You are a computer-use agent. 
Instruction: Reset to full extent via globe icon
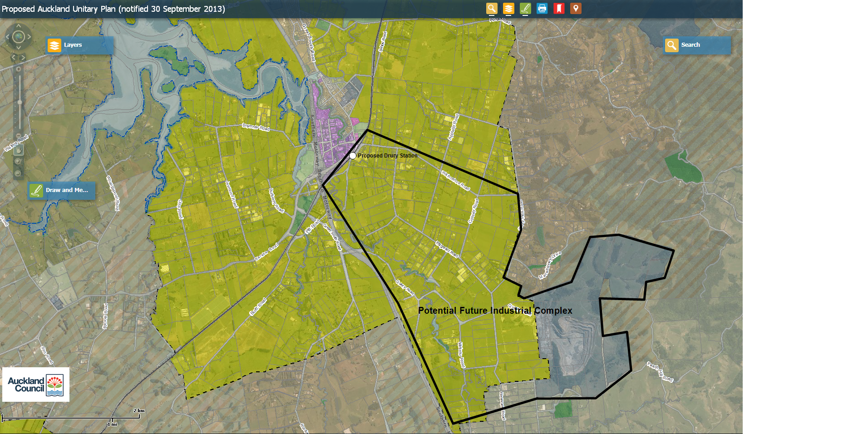click(x=19, y=37)
